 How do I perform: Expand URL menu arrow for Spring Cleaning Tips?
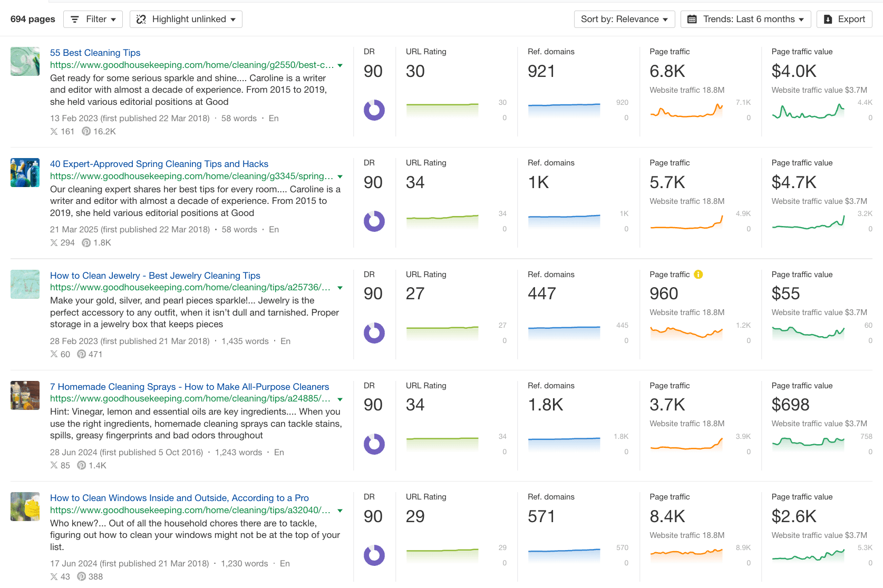[x=340, y=177]
